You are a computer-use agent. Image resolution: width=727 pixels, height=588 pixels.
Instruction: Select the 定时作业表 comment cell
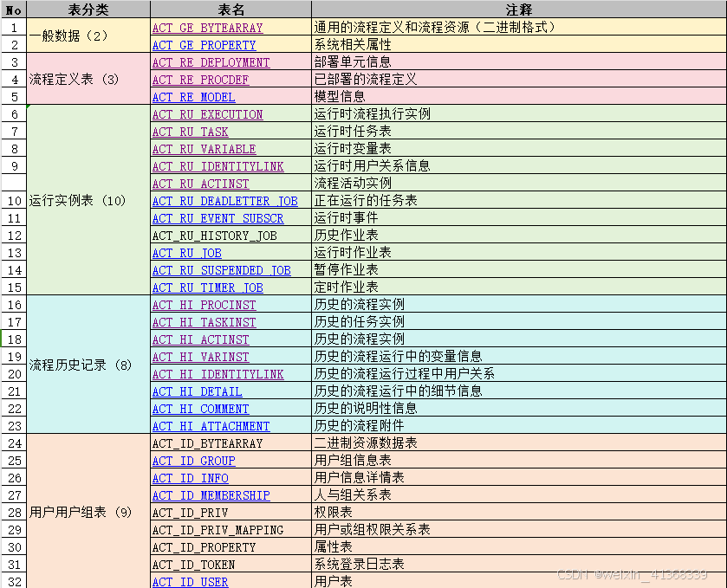(519, 288)
